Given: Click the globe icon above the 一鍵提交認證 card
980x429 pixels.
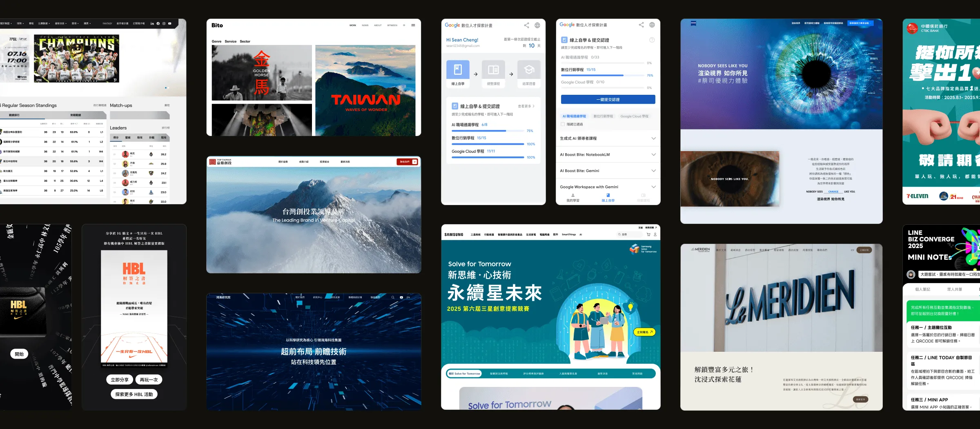Looking at the screenshot, I should pyautogui.click(x=652, y=25).
